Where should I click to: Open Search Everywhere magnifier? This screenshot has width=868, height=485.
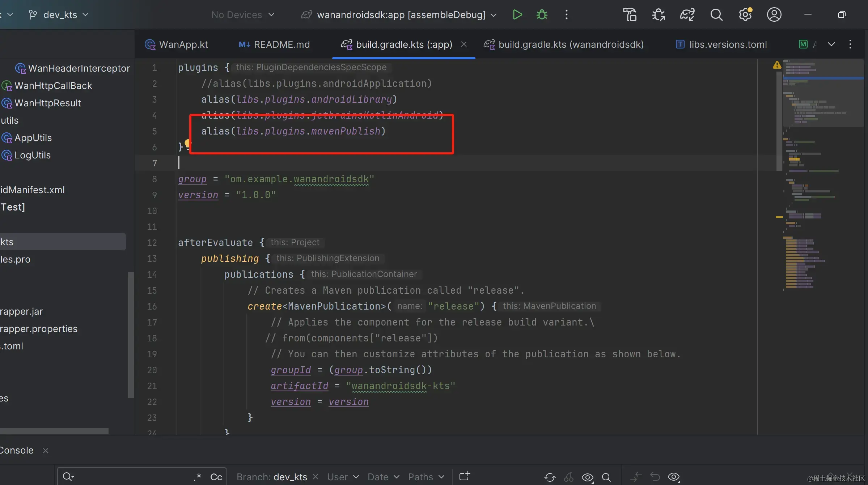click(x=716, y=15)
